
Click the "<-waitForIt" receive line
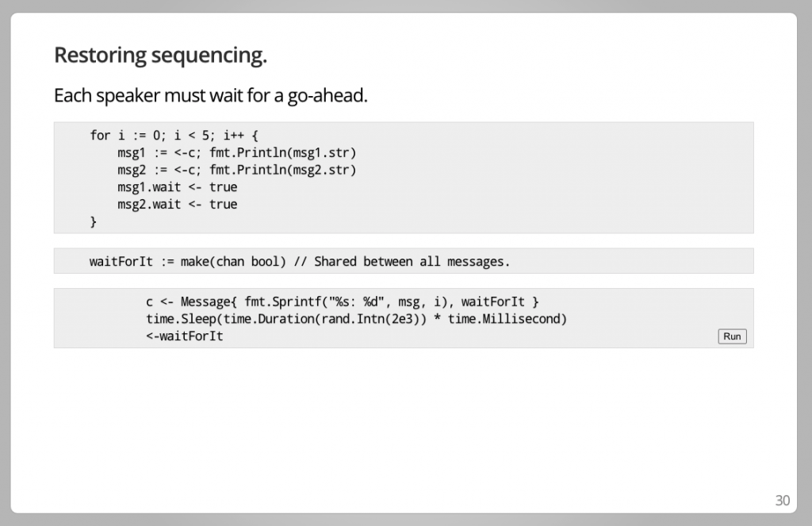click(184, 336)
